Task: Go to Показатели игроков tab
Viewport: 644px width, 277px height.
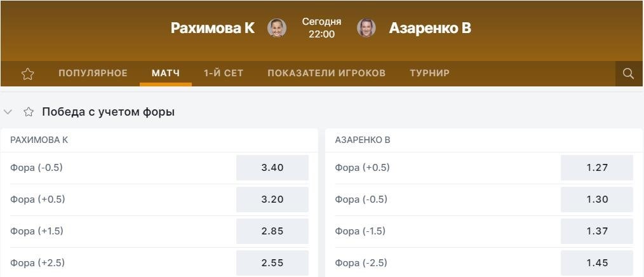Action: (x=326, y=73)
